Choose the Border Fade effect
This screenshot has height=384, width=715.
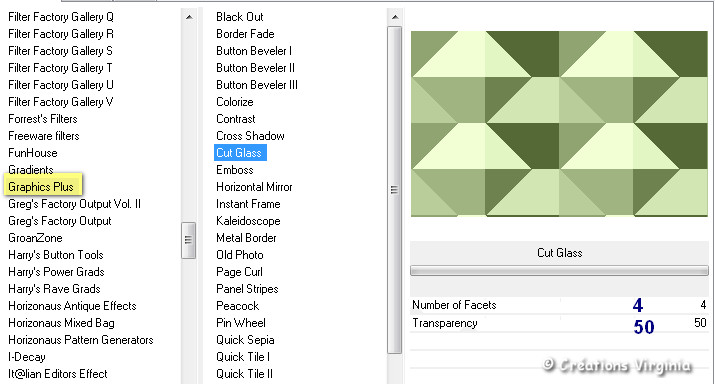[x=245, y=34]
